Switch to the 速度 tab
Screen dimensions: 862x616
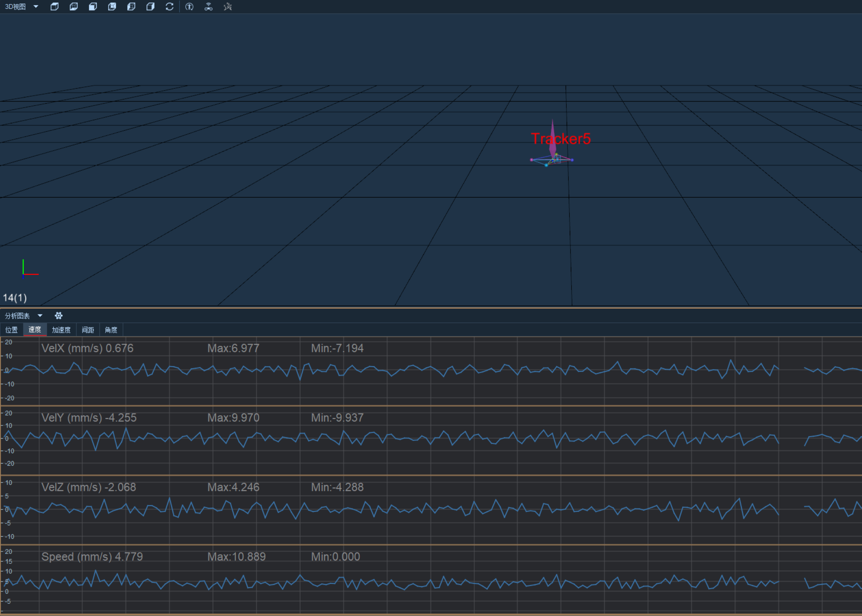pyautogui.click(x=35, y=329)
